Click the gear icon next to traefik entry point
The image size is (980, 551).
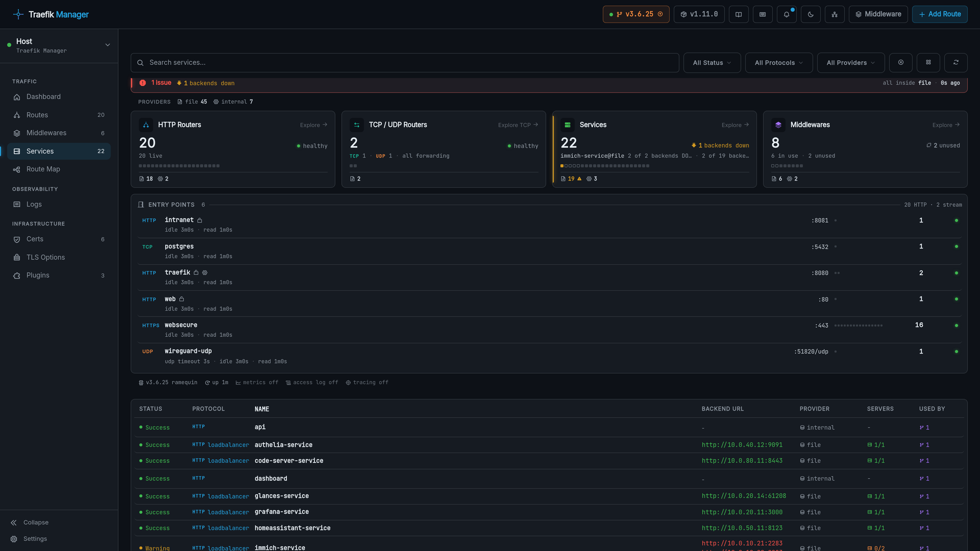[x=205, y=273]
